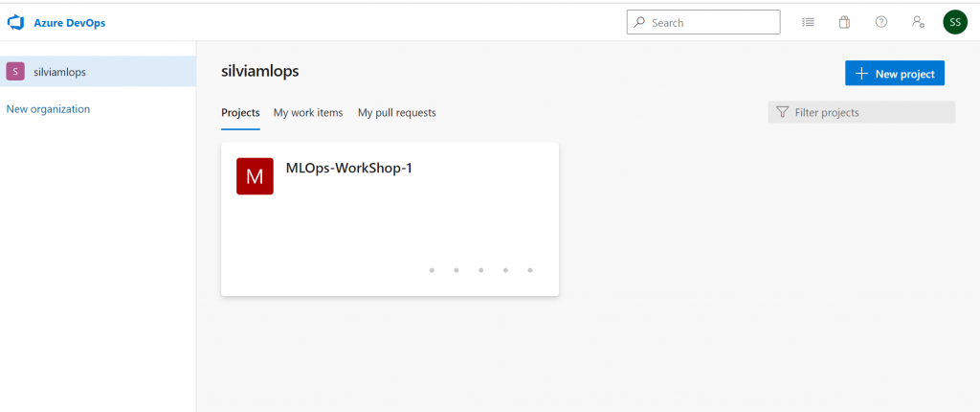Open the Help question mark icon
This screenshot has width=980, height=412.
click(881, 23)
